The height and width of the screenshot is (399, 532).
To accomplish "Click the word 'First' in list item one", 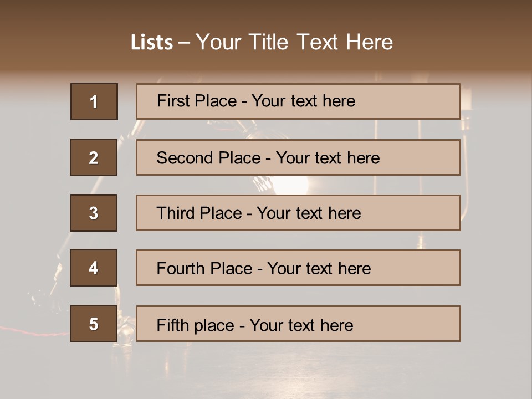I will point(173,101).
